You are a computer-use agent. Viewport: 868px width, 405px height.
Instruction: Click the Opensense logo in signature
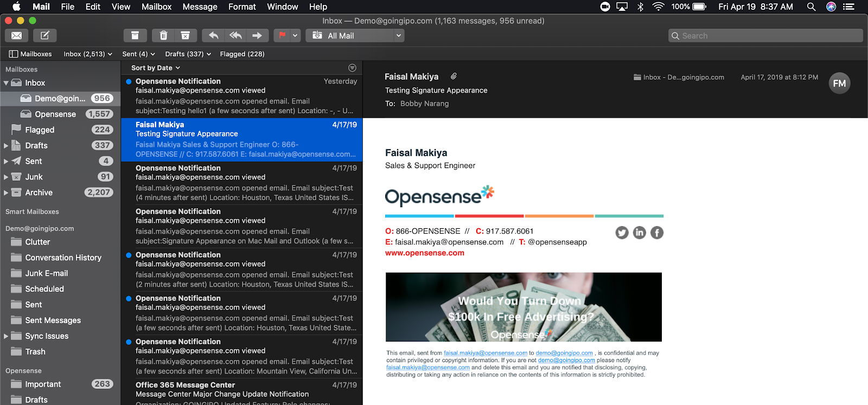coord(439,196)
